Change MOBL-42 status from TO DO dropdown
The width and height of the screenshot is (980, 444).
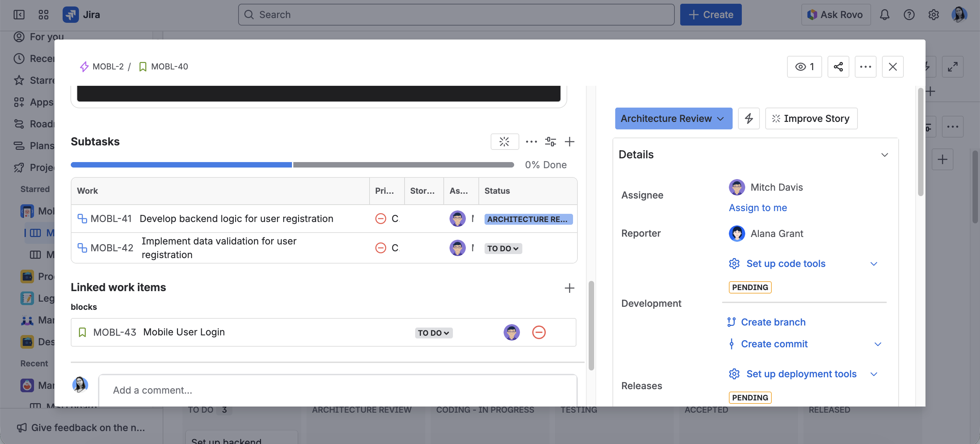503,248
